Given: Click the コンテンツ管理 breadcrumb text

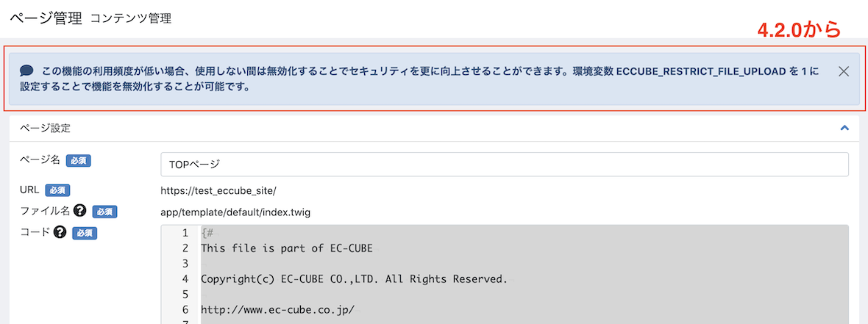Looking at the screenshot, I should pos(131,19).
